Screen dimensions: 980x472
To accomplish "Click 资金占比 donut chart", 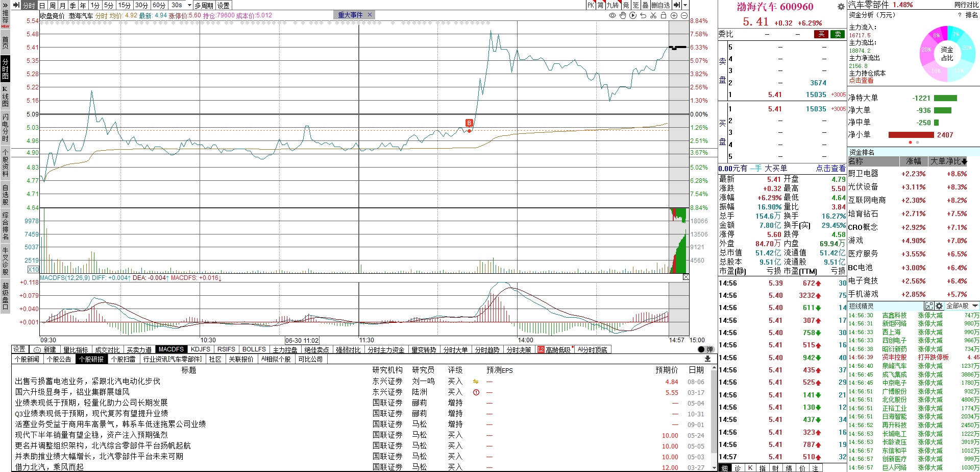I will click(x=947, y=54).
